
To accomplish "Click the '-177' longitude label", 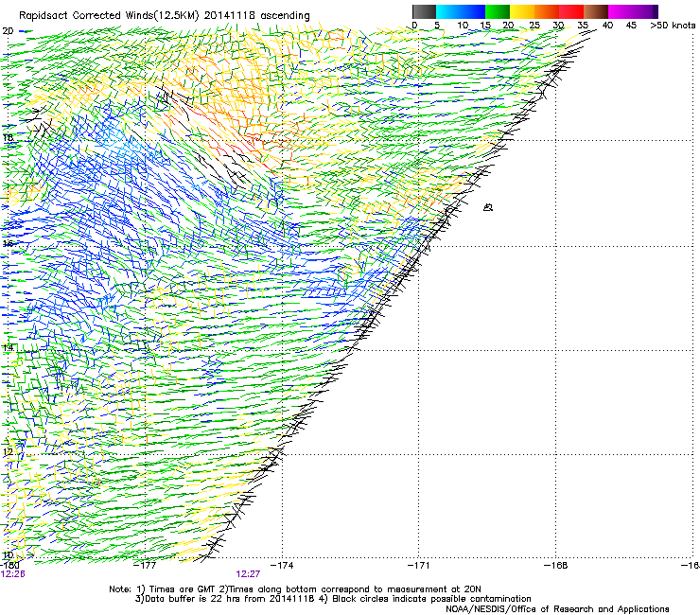I will pyautogui.click(x=145, y=566).
